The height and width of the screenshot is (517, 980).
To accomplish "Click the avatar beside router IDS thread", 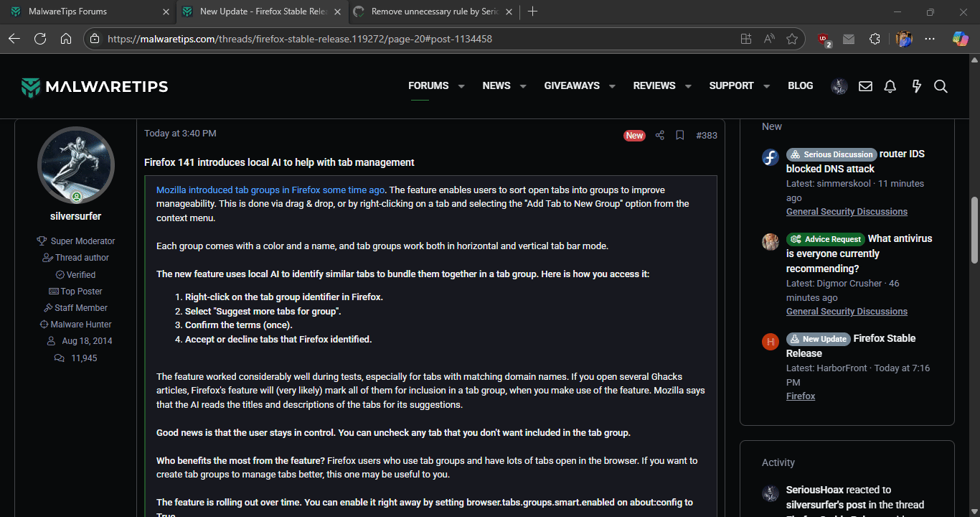I will pos(771,157).
